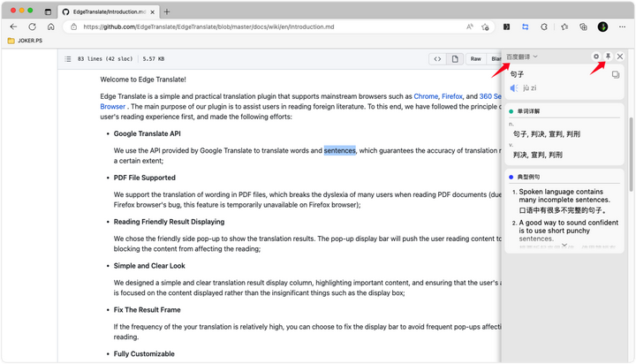Open the JOKER.PS bookmarks folder
Screen dimensions: 636x364
[25, 41]
